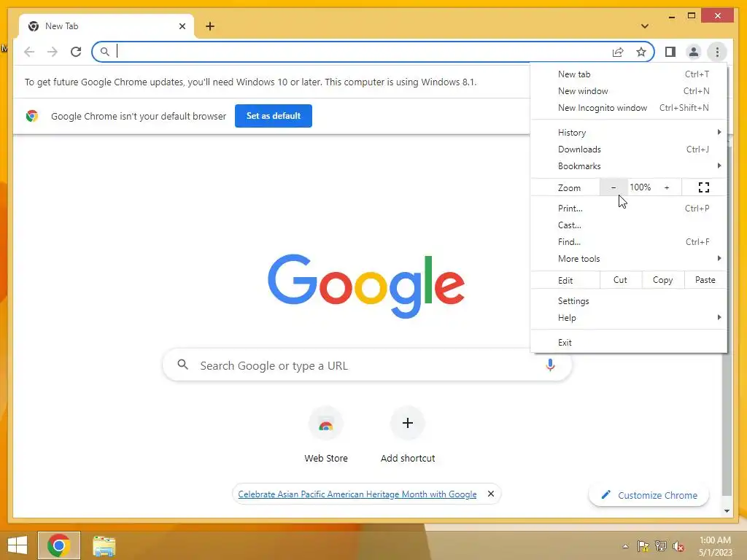Click Cut in the Edit row

click(x=620, y=280)
